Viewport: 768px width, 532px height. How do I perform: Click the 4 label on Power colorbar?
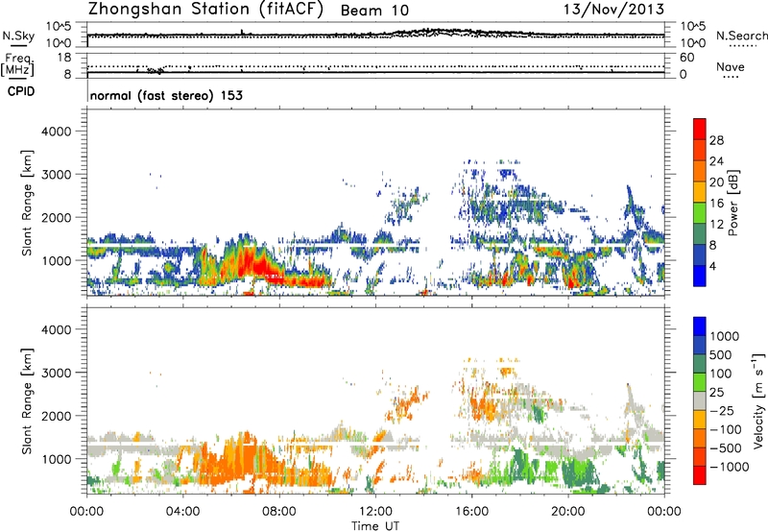(x=712, y=266)
